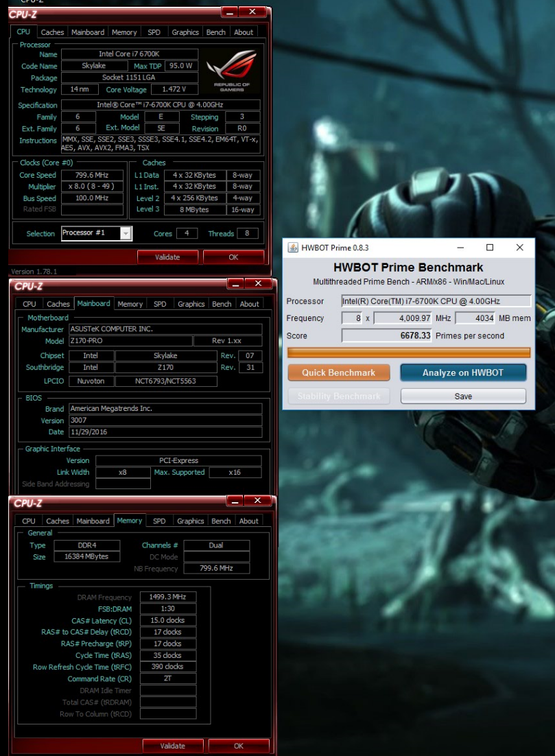
Task: Switch to Bench tab in top CPU-Z window
Action: point(215,32)
